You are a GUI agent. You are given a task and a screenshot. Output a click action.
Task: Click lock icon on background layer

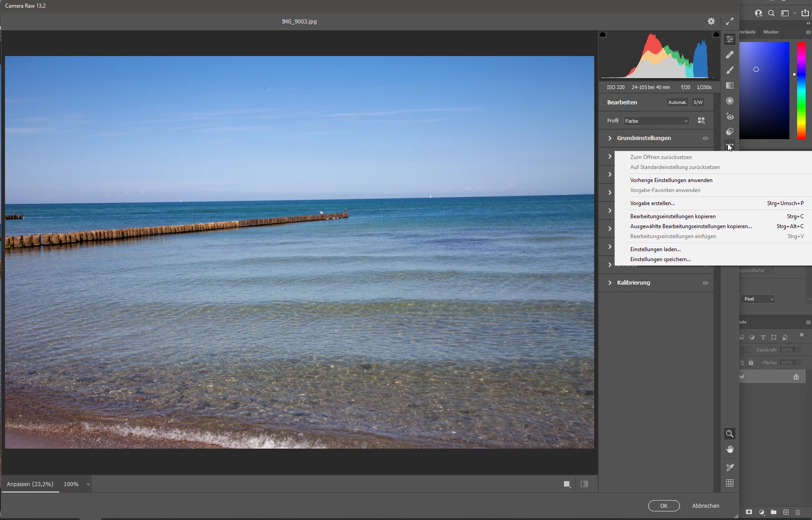click(796, 377)
